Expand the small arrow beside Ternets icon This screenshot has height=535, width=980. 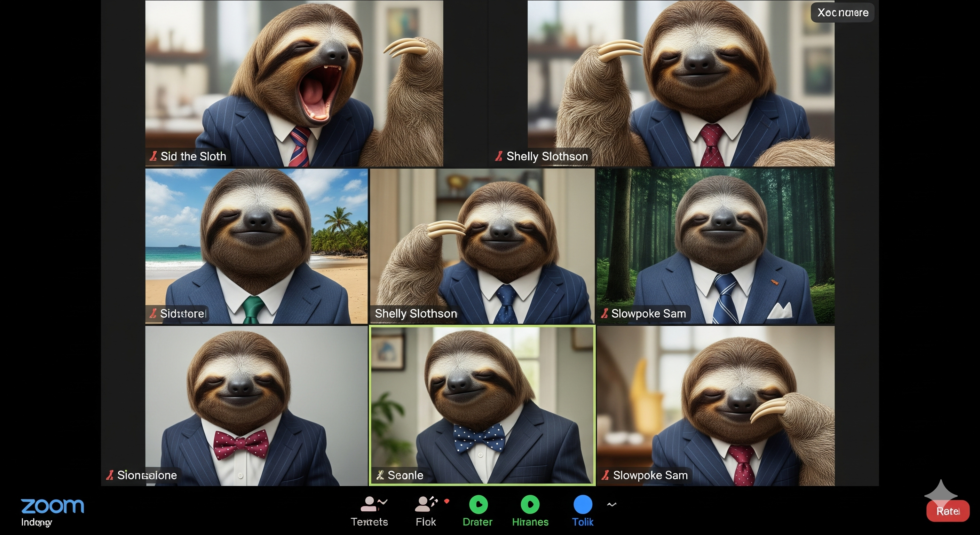pos(383,502)
